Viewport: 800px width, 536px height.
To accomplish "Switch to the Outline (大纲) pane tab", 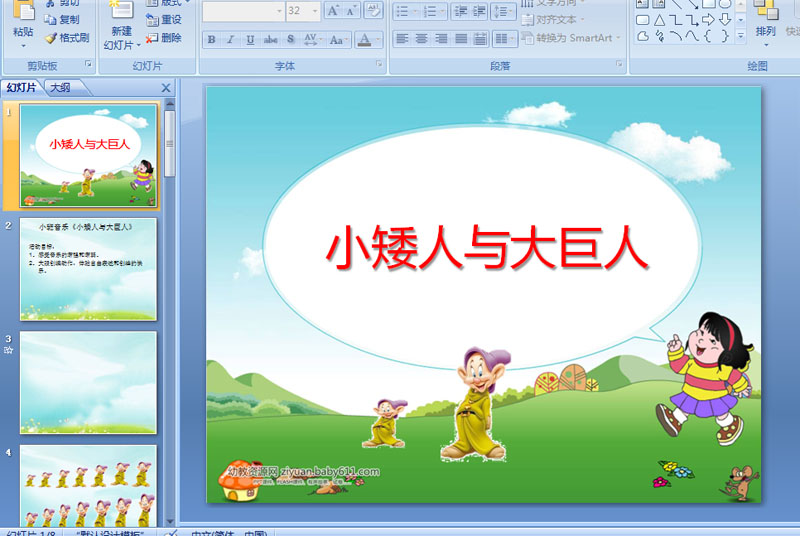I will pos(61,87).
